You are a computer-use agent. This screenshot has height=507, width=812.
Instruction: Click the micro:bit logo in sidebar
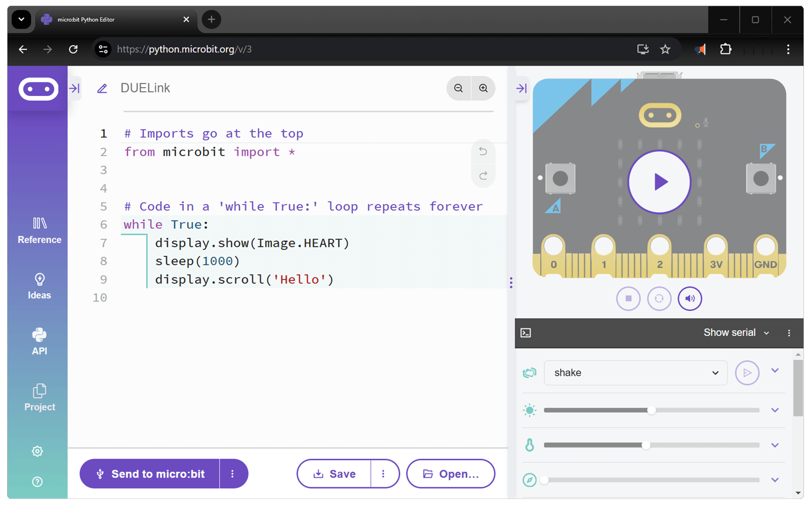click(38, 89)
